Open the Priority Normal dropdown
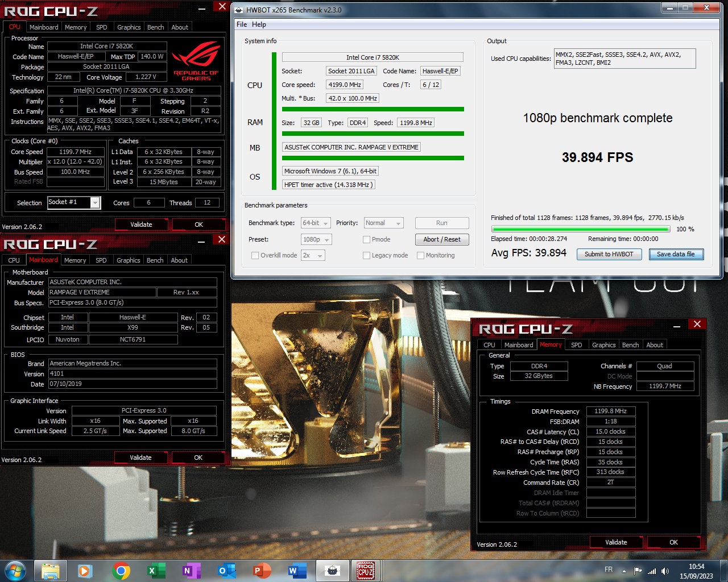Screen dimensions: 728x582 pos(383,223)
